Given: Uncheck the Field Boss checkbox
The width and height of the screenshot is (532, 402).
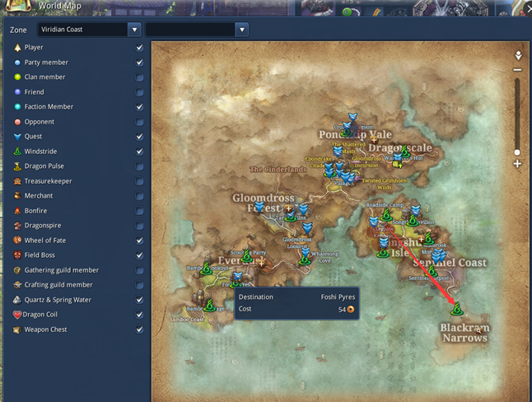Looking at the screenshot, I should coord(139,255).
